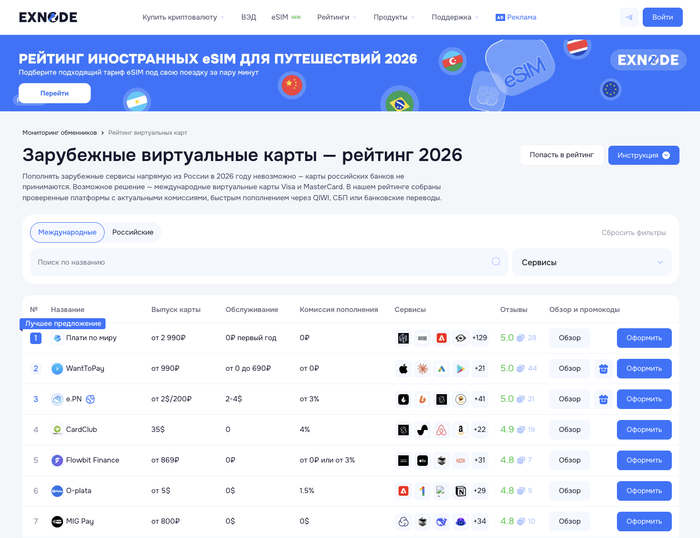
Task: Click the Telegram paper-plane icon in header
Action: (x=629, y=17)
